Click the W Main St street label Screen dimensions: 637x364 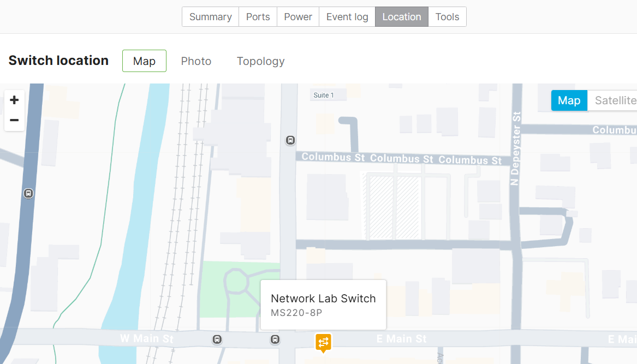[147, 338]
